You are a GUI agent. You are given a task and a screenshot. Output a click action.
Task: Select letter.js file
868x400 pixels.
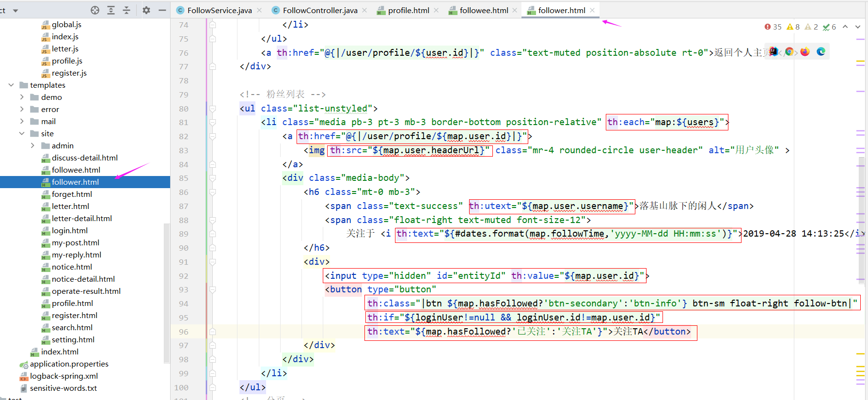click(x=65, y=48)
